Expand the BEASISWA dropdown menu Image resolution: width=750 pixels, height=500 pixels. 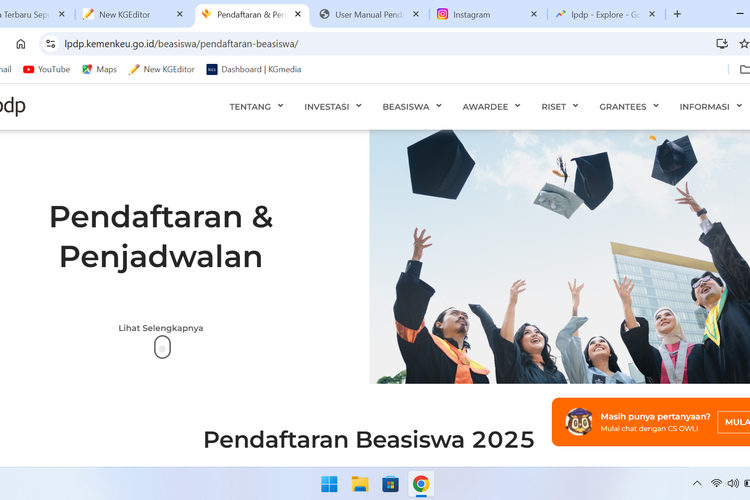tap(412, 107)
